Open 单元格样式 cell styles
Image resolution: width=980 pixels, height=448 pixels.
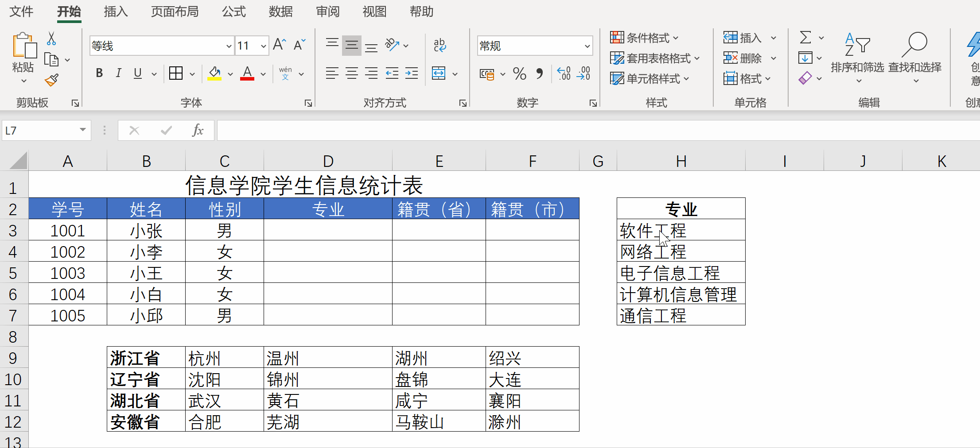pyautogui.click(x=649, y=79)
